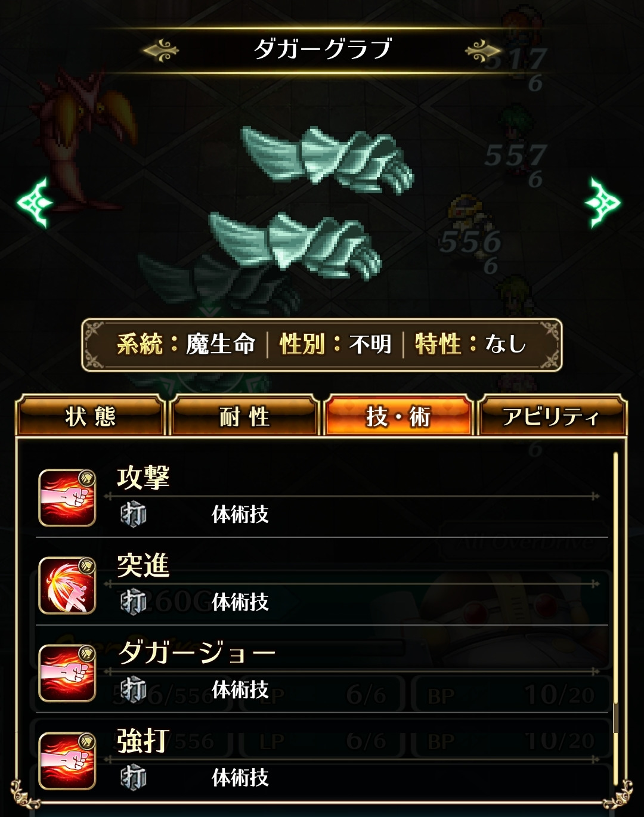Switch to the 状態 tab
644x817 pixels.
(x=90, y=416)
